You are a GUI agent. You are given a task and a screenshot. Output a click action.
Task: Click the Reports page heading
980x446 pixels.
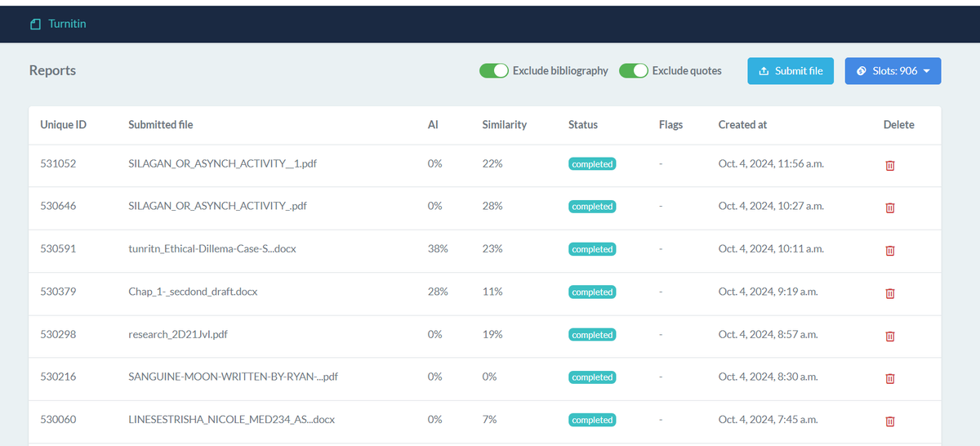[52, 70]
